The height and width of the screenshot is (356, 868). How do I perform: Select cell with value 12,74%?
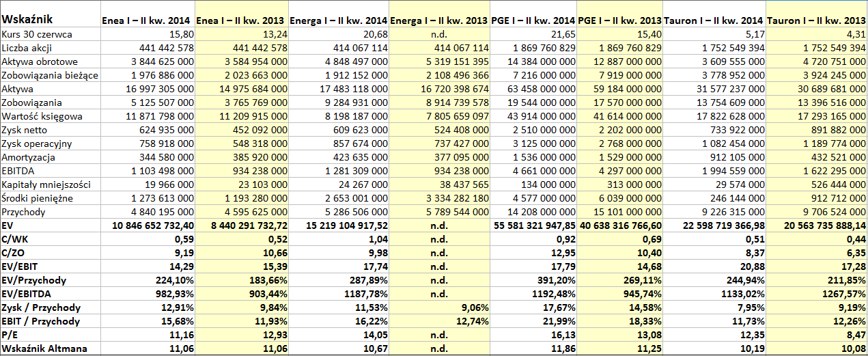[440, 321]
